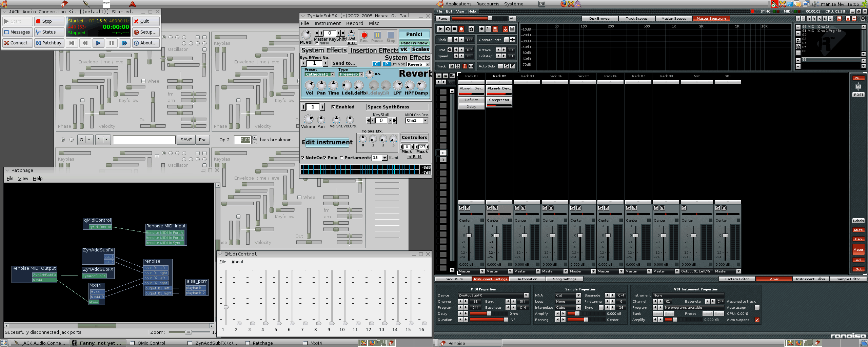This screenshot has height=347, width=868.
Task: Open the Loop None dropdown
Action: 568,301
